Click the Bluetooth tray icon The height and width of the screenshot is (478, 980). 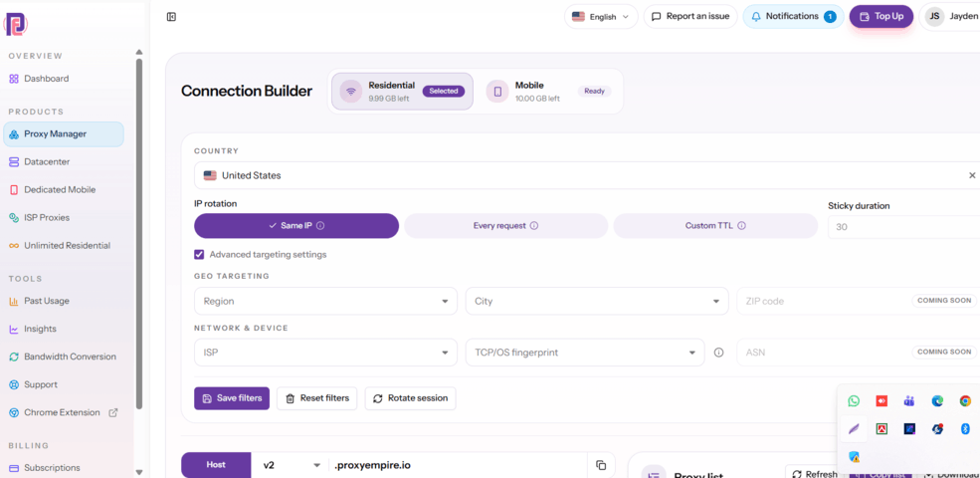click(965, 429)
